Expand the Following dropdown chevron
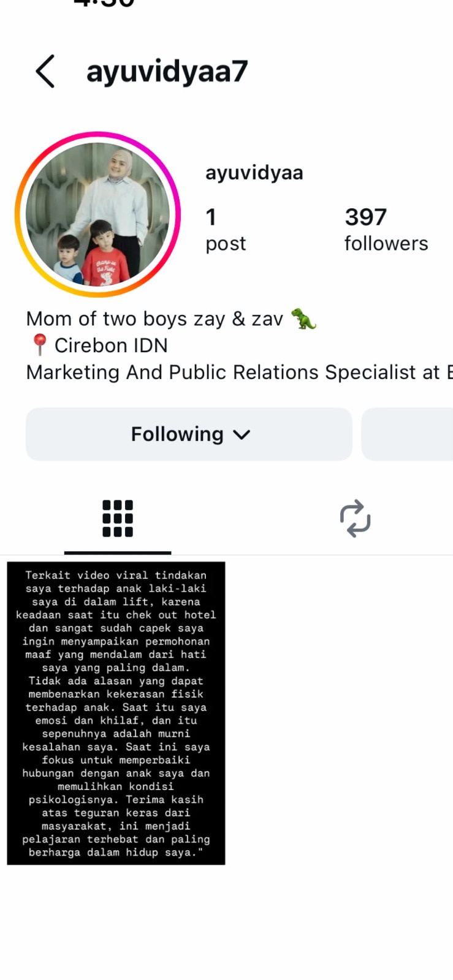The image size is (453, 980). pyautogui.click(x=242, y=435)
